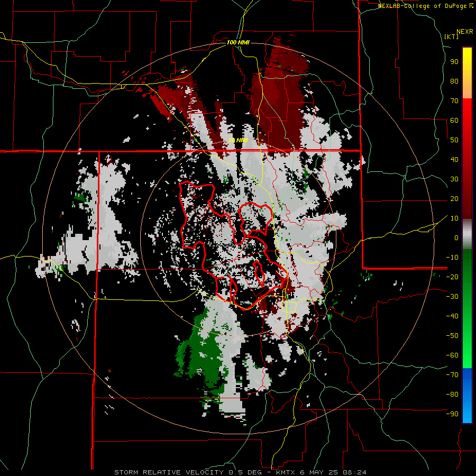The width and height of the screenshot is (476, 476).
Task: Click the yellow top segment of the color bar
Action: (467, 73)
